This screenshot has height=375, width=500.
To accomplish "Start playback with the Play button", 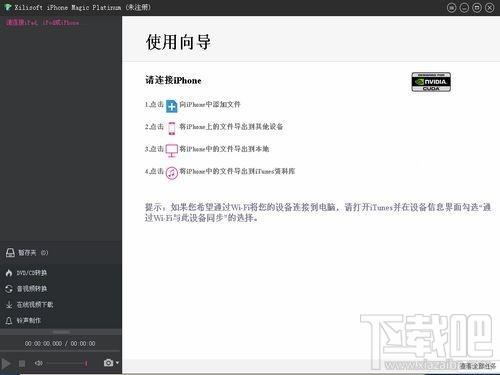I will 6,363.
